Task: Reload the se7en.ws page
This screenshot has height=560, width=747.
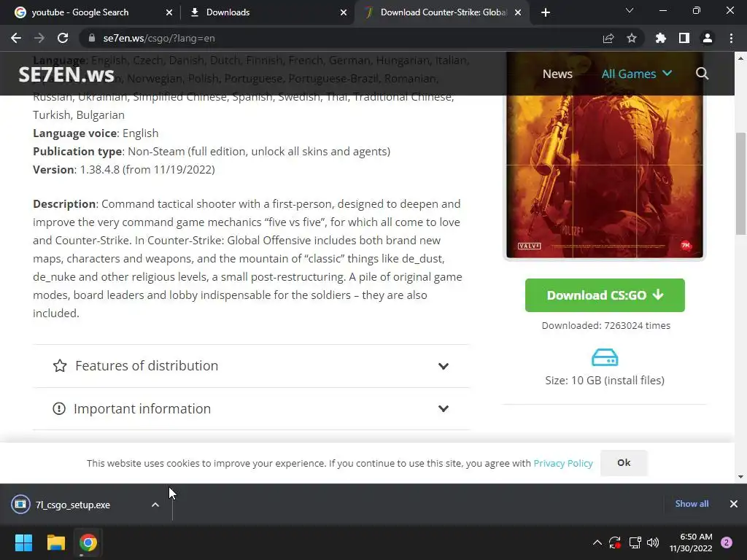Action: pos(63,38)
